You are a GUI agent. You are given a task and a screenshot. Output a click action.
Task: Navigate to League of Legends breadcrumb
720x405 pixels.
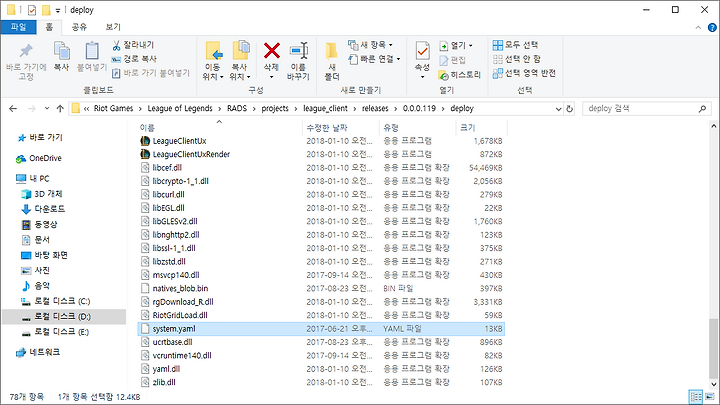pyautogui.click(x=180, y=108)
